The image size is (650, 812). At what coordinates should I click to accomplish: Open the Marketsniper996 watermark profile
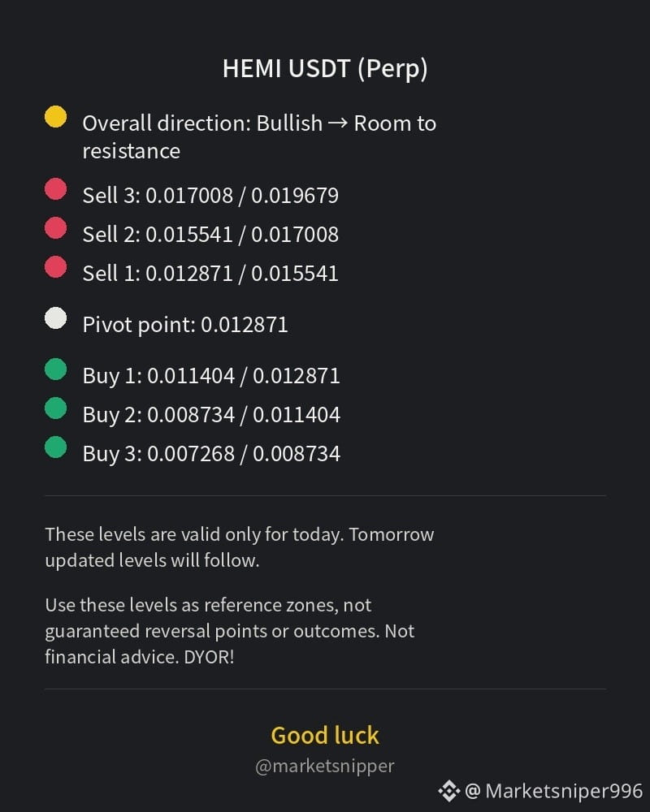pyautogui.click(x=553, y=791)
